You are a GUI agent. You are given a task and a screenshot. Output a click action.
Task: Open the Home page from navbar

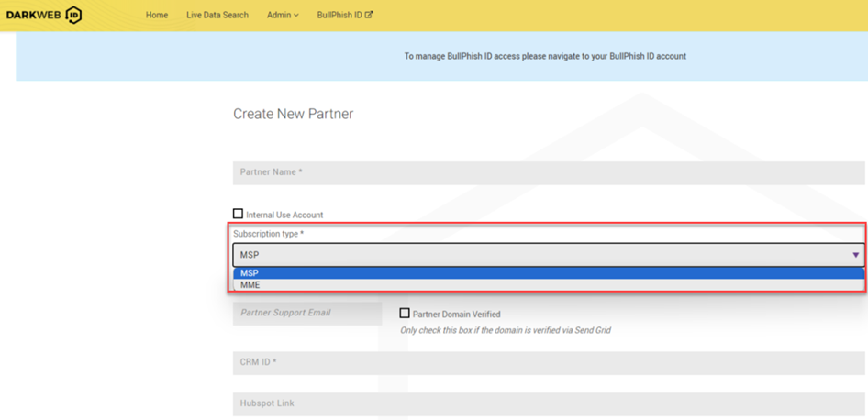157,15
